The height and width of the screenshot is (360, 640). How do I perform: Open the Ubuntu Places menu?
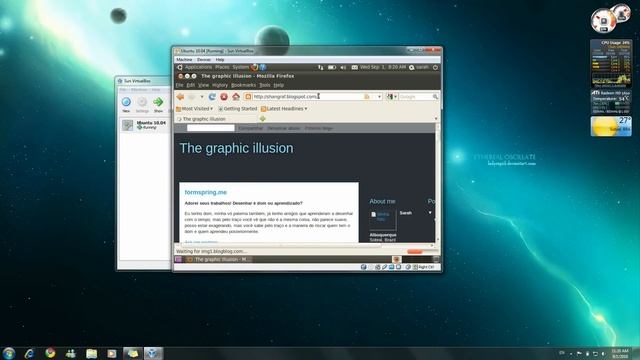pyautogui.click(x=222, y=67)
